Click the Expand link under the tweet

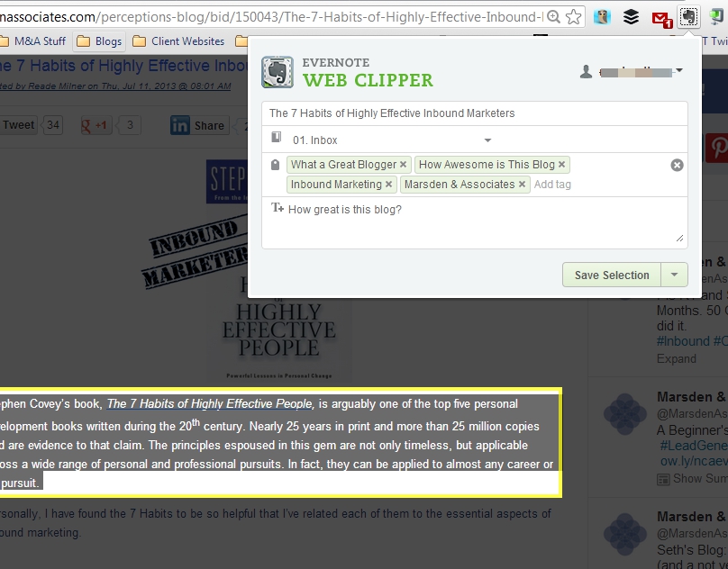click(676, 358)
